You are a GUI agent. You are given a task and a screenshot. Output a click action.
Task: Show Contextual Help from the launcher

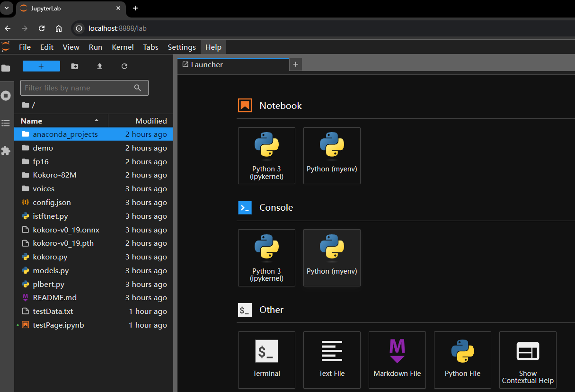click(528, 359)
